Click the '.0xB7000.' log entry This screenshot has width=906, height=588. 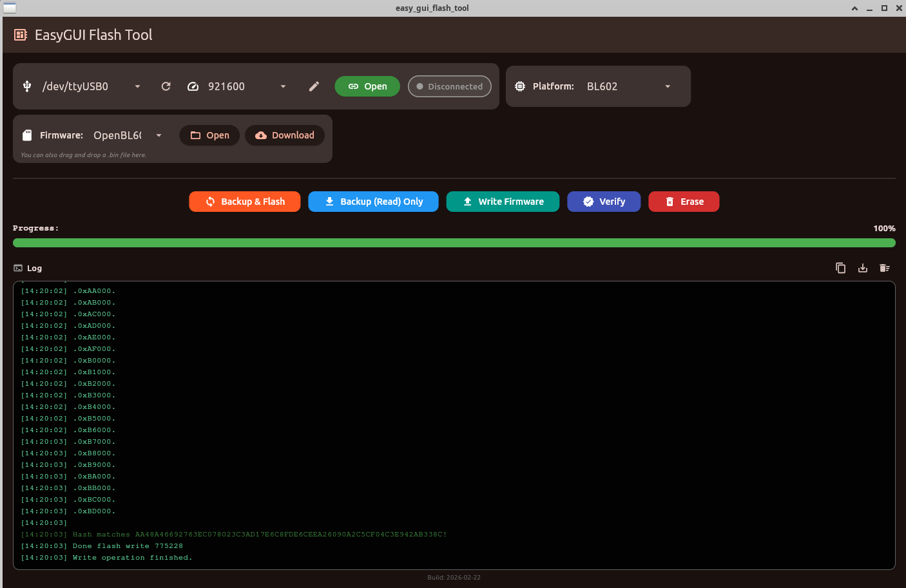(68, 442)
